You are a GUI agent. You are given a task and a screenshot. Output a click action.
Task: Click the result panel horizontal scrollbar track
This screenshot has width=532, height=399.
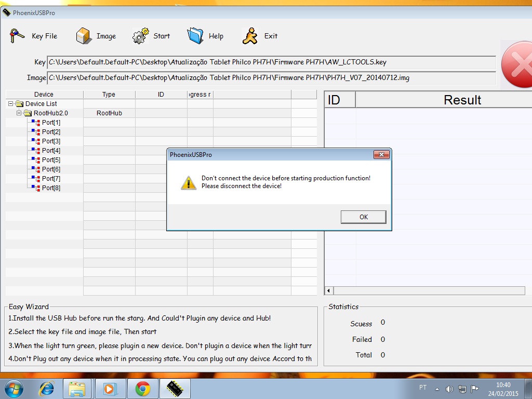tap(430, 290)
